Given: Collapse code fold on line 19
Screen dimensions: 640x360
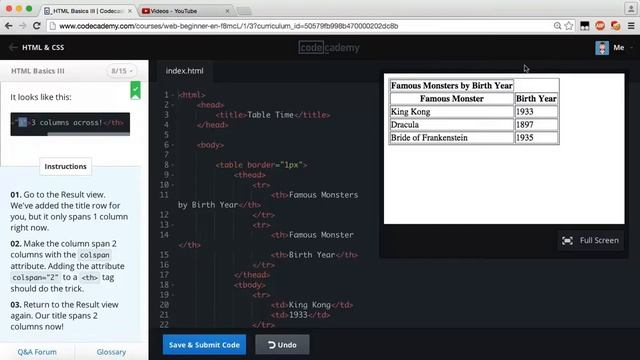Looking at the screenshot, I should (x=173, y=295).
